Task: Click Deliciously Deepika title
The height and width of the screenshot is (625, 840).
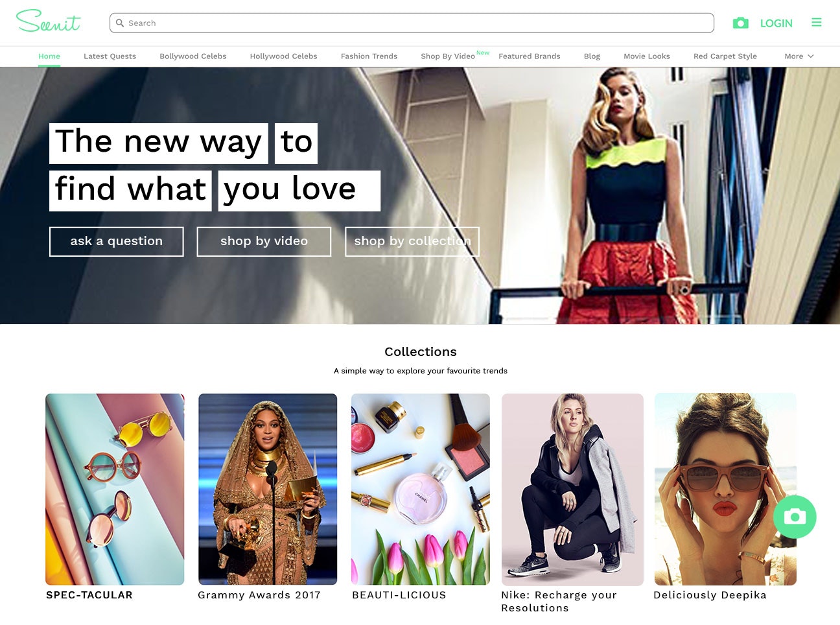Action: (710, 595)
